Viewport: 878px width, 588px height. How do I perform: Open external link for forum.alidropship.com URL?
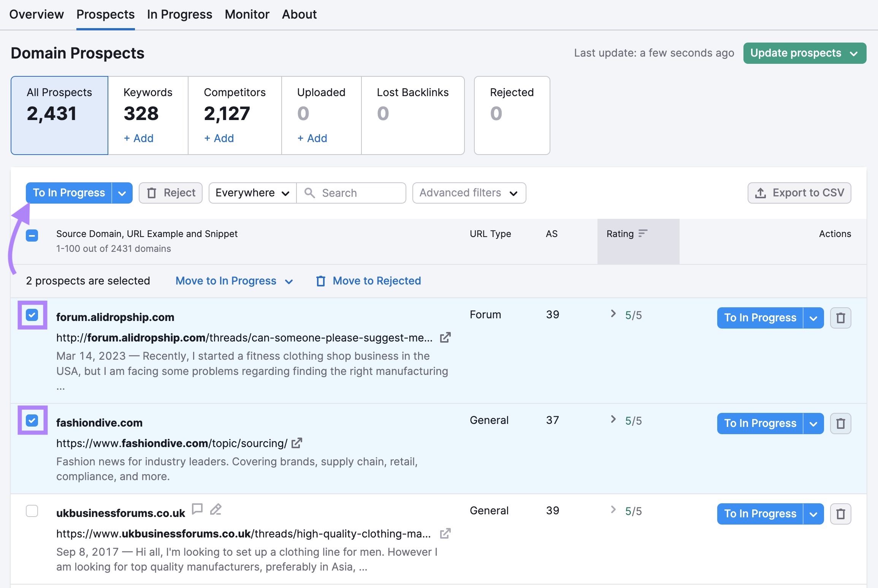click(445, 337)
